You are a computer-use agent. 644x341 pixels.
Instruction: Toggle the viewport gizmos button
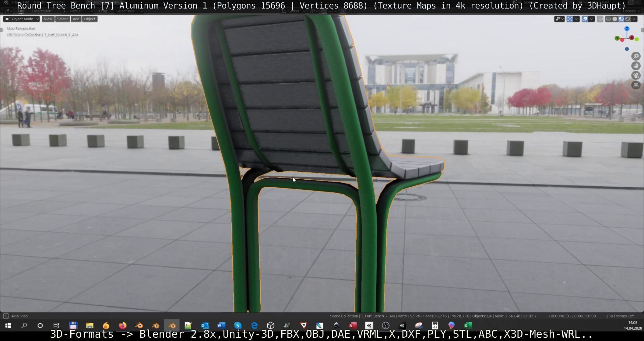pos(570,19)
